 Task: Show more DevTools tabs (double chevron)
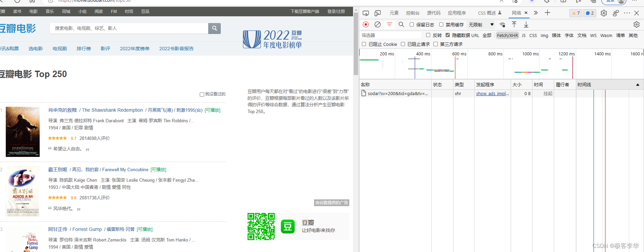(535, 13)
